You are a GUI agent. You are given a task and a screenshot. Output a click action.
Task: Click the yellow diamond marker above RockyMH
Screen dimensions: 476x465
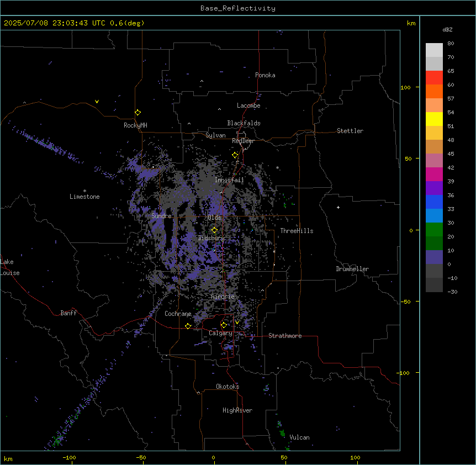[138, 113]
